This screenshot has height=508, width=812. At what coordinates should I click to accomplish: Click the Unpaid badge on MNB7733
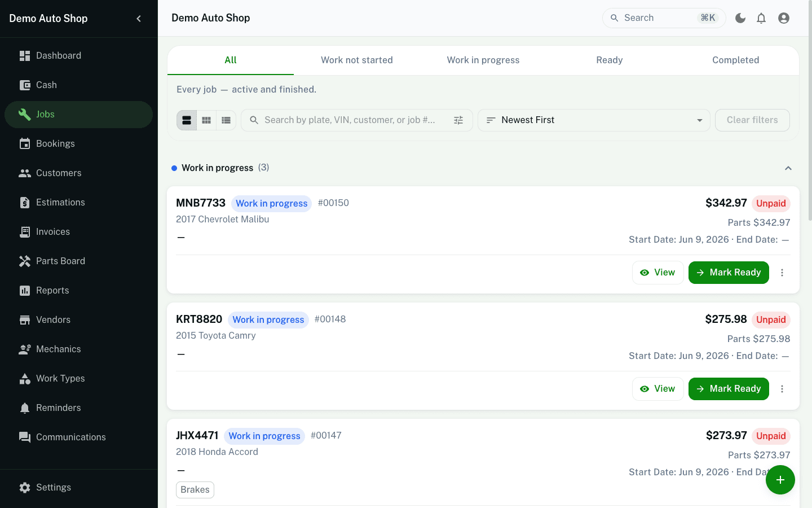pos(771,203)
